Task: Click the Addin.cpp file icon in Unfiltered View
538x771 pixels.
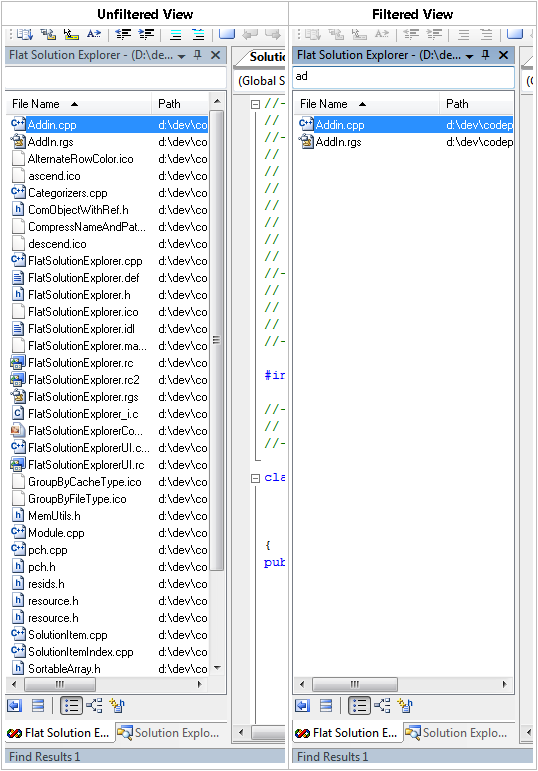Action: pos(18,124)
